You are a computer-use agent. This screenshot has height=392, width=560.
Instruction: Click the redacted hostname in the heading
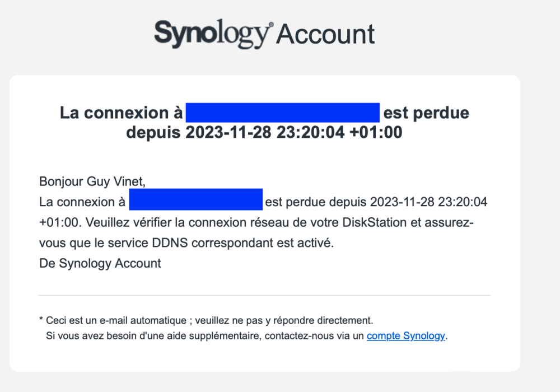282,113
